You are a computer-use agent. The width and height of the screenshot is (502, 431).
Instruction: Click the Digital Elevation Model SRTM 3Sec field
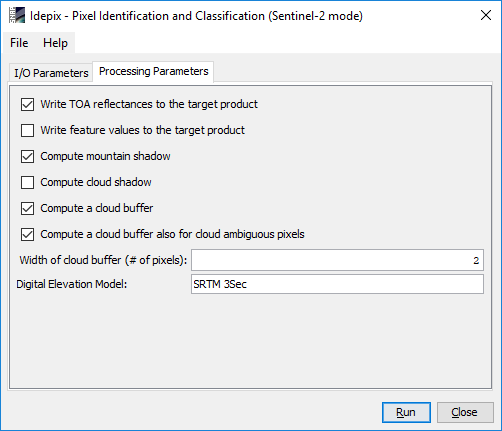coord(337,284)
